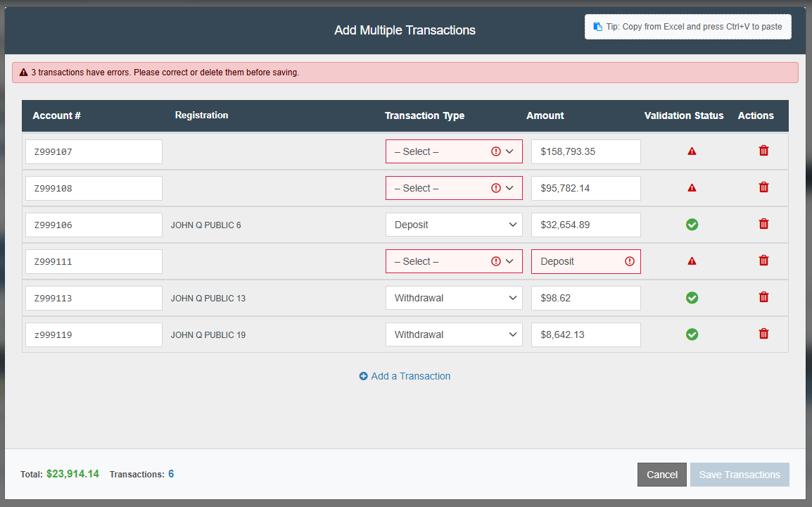
Task: Click the error icon in Z999107 type dropdown
Action: 495,151
